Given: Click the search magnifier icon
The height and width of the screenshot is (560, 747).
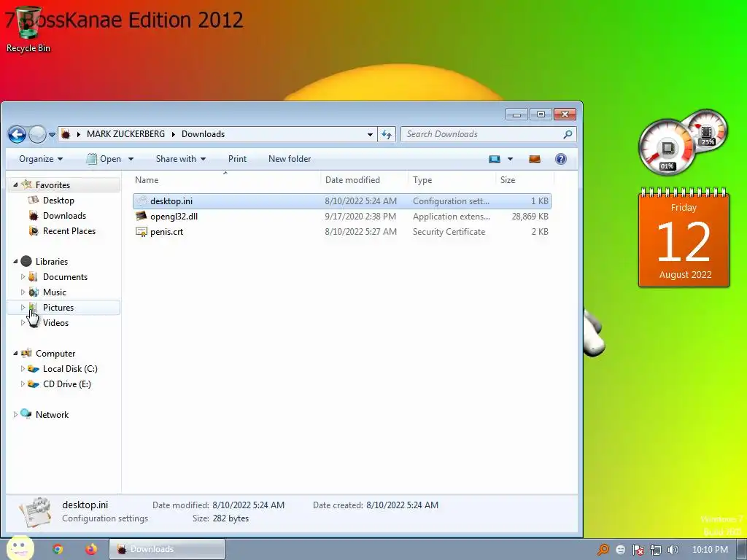Looking at the screenshot, I should (568, 134).
